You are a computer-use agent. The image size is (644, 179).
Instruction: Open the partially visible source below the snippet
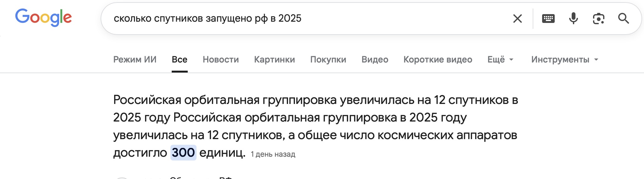point(201,177)
